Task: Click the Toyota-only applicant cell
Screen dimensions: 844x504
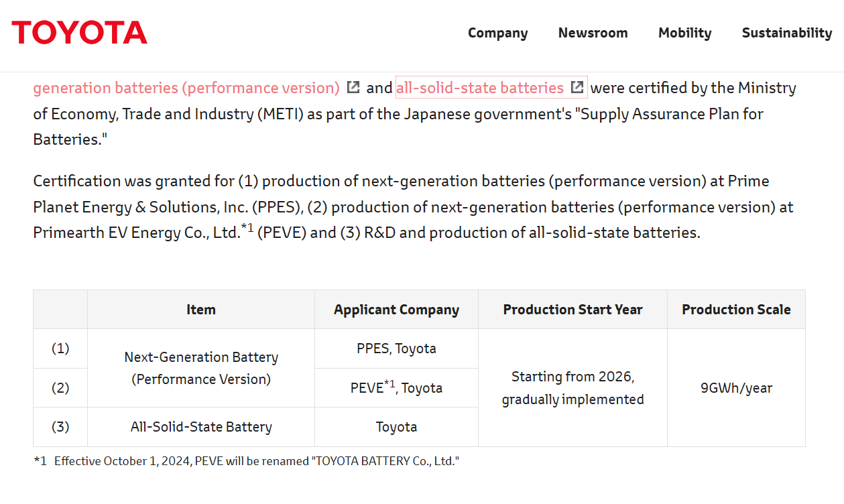Action: point(396,427)
